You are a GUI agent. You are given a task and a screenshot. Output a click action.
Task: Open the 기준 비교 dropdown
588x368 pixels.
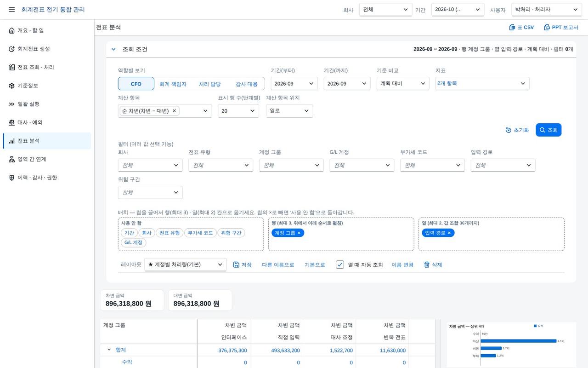(x=403, y=83)
